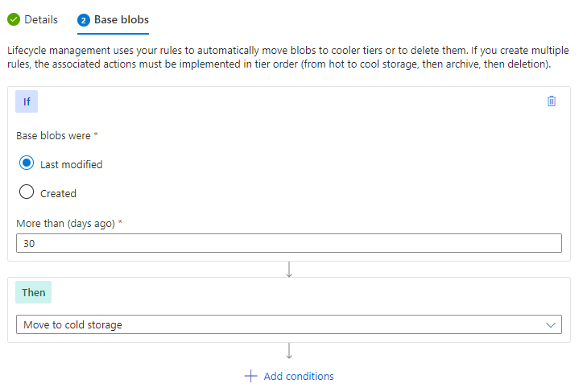Click the green checkmark beside Details
The width and height of the screenshot is (587, 392).
tap(14, 19)
